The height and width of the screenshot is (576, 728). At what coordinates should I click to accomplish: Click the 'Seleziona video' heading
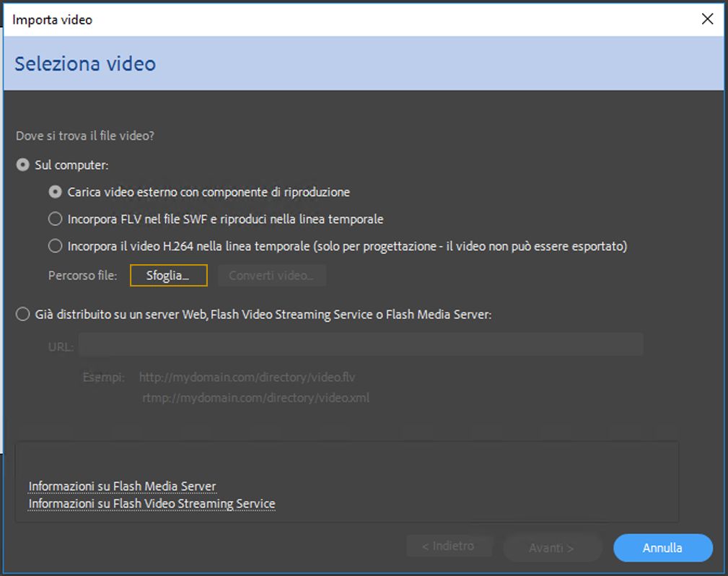click(x=85, y=64)
